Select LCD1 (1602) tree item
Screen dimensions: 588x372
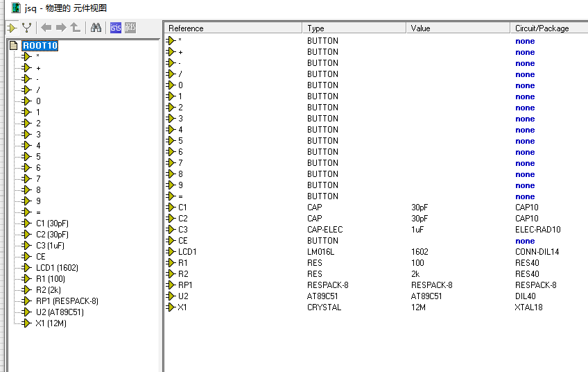[57, 268]
